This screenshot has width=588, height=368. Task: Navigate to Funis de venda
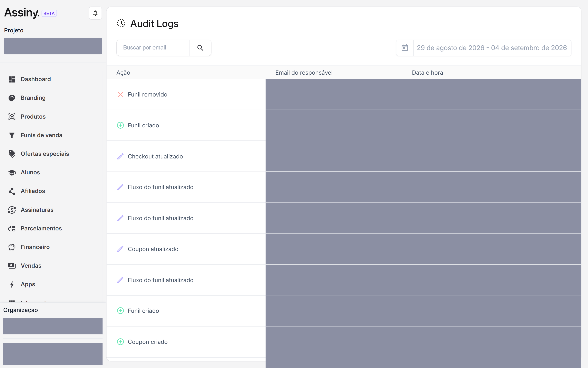coord(42,135)
